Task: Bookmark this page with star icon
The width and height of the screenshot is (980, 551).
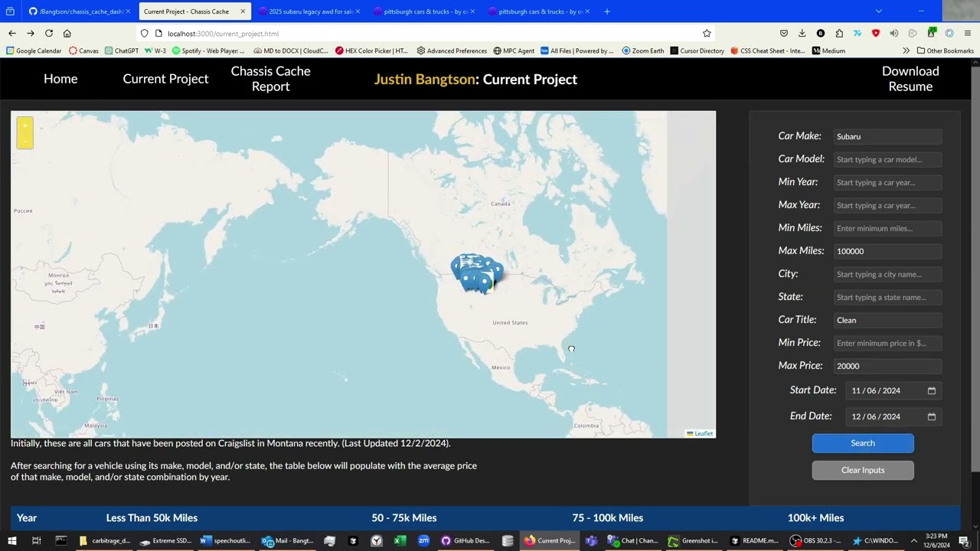Action: point(707,33)
